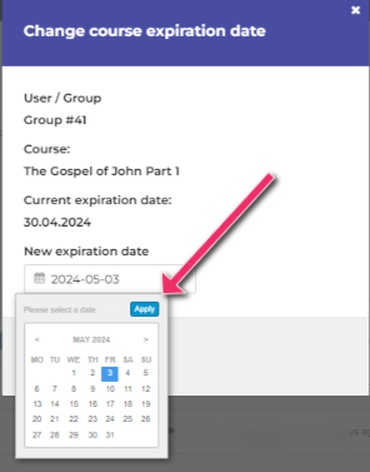Pick May 10 in the calendar
The image size is (370, 472).
[110, 389]
